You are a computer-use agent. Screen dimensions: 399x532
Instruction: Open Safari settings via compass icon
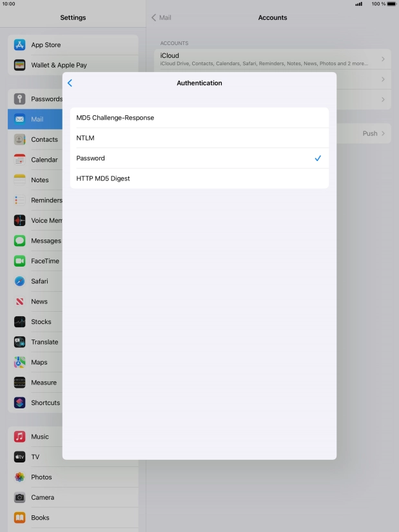20,281
